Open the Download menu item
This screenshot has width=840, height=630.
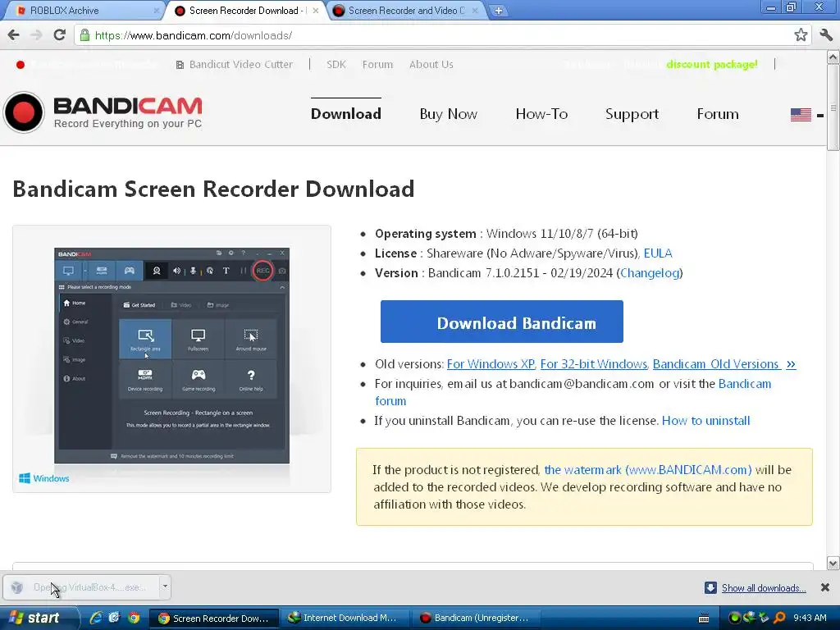pos(346,114)
